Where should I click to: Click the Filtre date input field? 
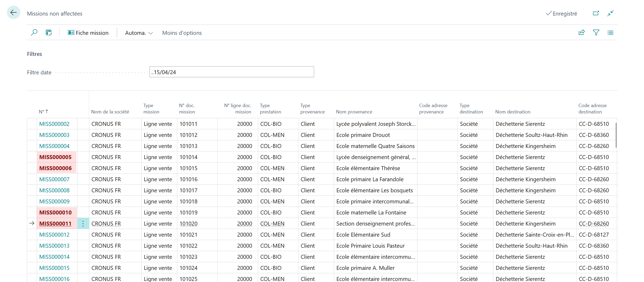pyautogui.click(x=232, y=72)
